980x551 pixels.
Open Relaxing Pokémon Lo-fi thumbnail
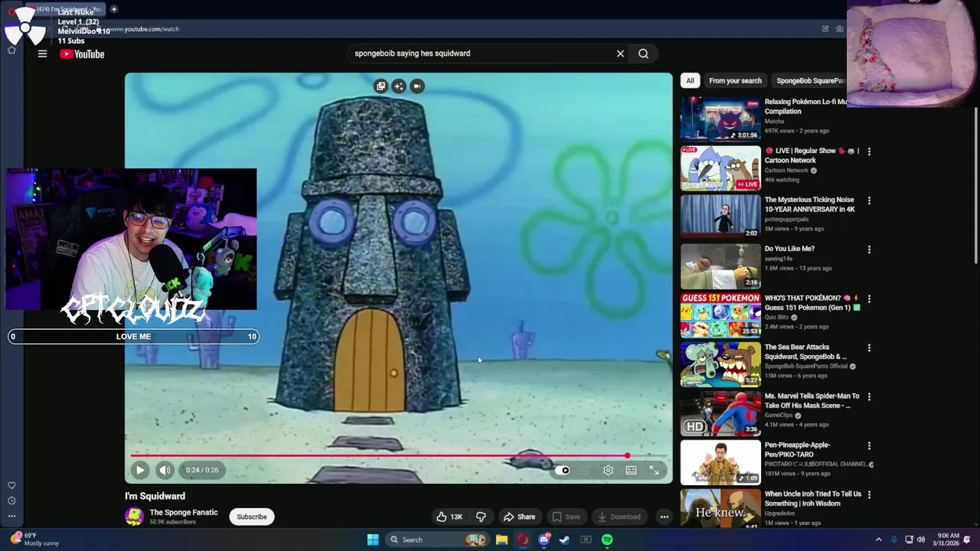pos(720,119)
